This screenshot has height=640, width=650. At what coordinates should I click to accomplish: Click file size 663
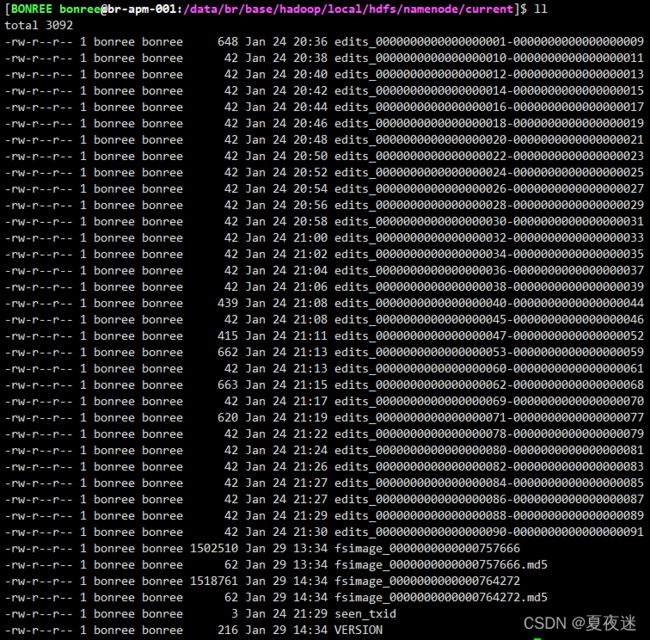point(228,385)
